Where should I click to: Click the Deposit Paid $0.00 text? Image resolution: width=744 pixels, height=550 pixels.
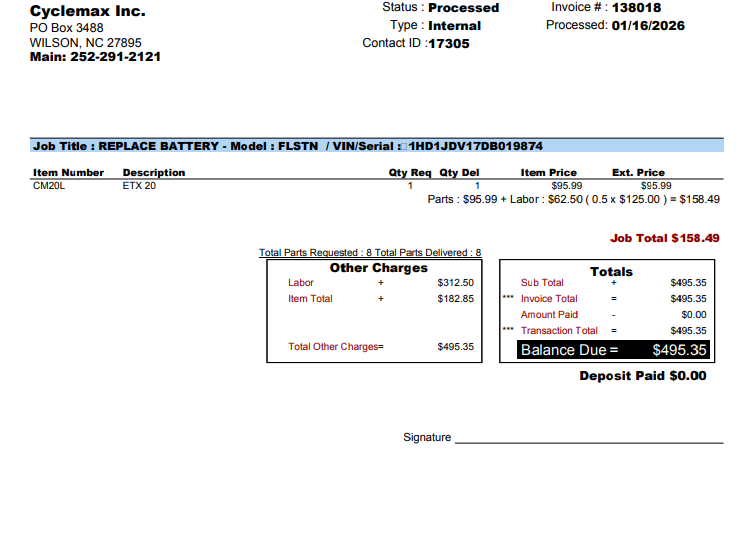tap(642, 376)
